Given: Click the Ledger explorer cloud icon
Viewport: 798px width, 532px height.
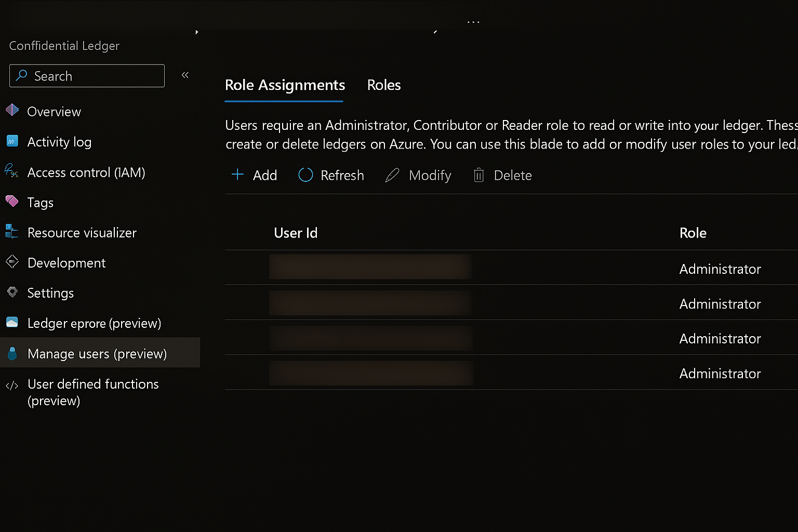Looking at the screenshot, I should [12, 323].
